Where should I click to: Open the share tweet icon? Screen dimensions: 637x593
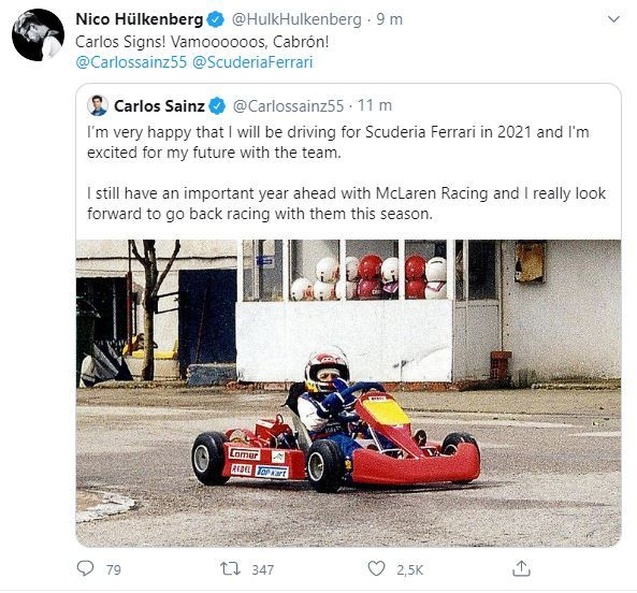coord(520,568)
